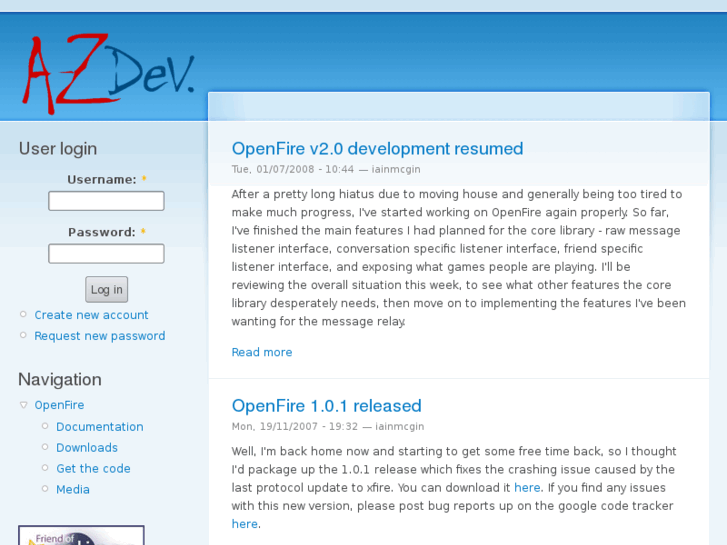
Task: Open the Request new password link
Action: (100, 336)
